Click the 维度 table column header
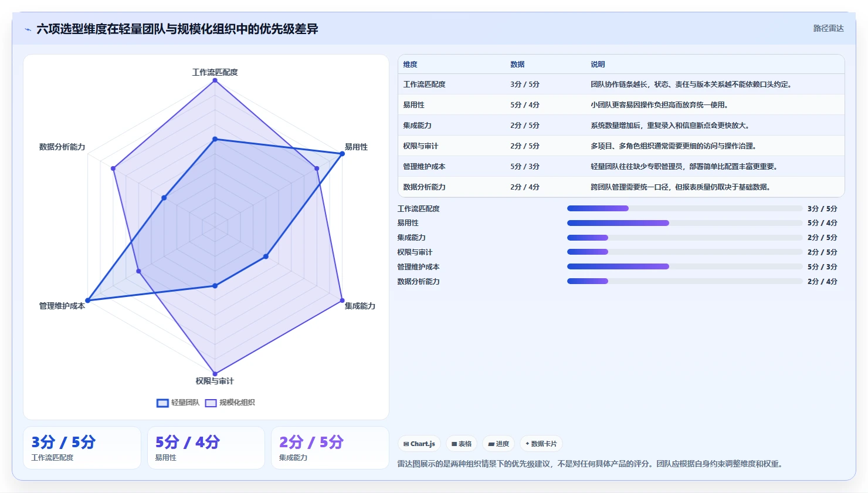Image resolution: width=868 pixels, height=493 pixels. tap(410, 65)
